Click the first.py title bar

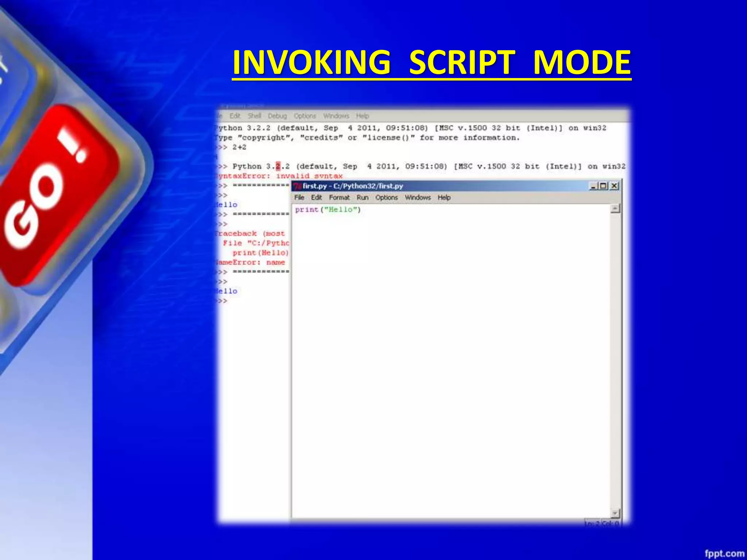tap(474, 186)
